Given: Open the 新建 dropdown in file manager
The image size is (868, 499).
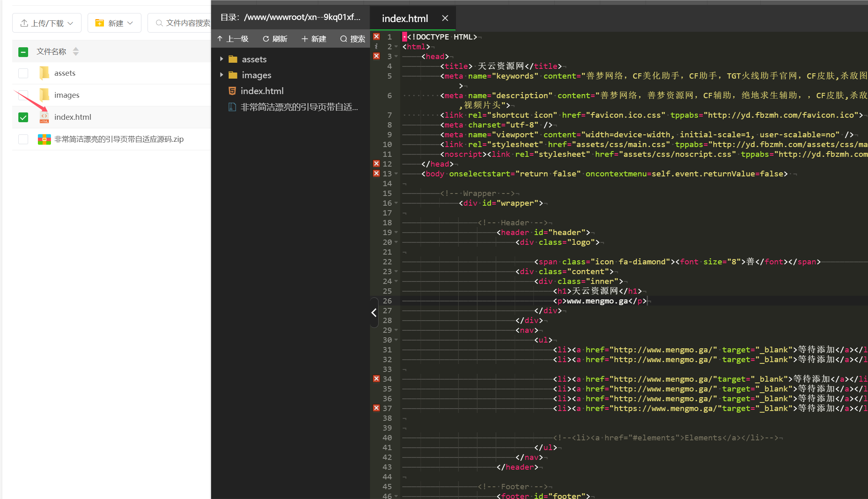Looking at the screenshot, I should (x=114, y=23).
